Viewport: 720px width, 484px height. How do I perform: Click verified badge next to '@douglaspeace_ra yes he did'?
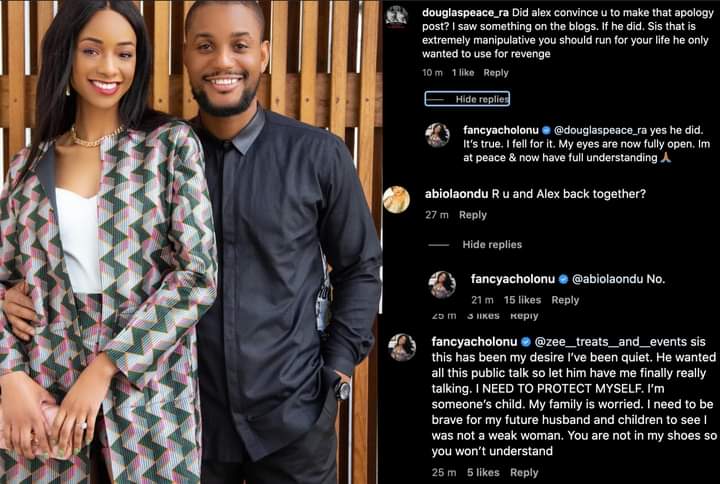tap(546, 130)
